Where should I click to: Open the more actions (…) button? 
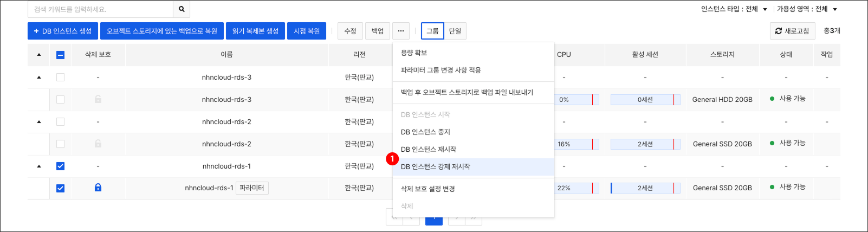click(401, 31)
